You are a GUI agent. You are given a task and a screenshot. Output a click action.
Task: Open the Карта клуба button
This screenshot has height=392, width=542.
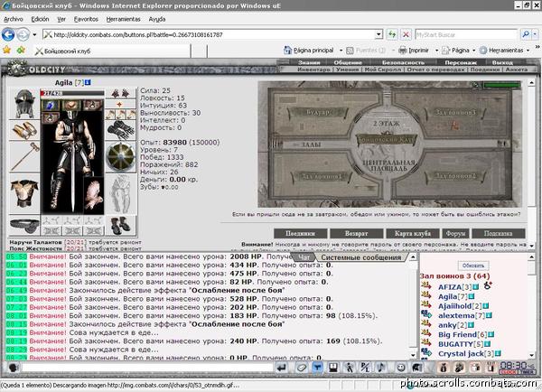(413, 233)
